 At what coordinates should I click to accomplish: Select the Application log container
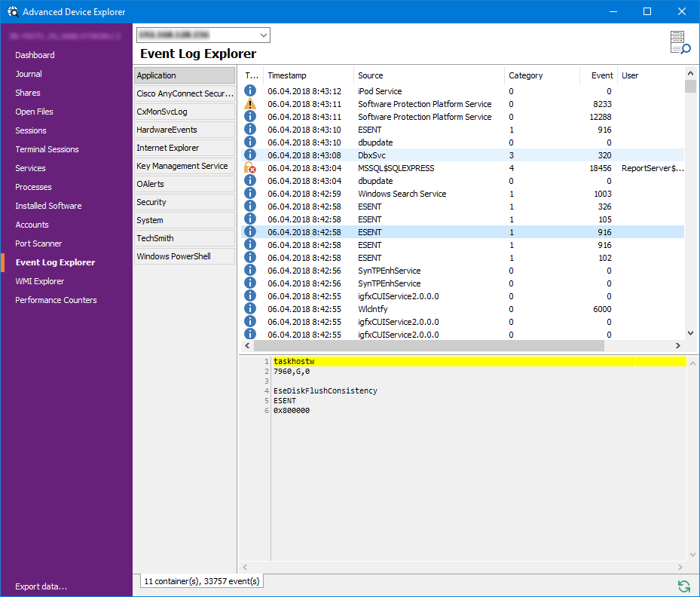coord(185,75)
